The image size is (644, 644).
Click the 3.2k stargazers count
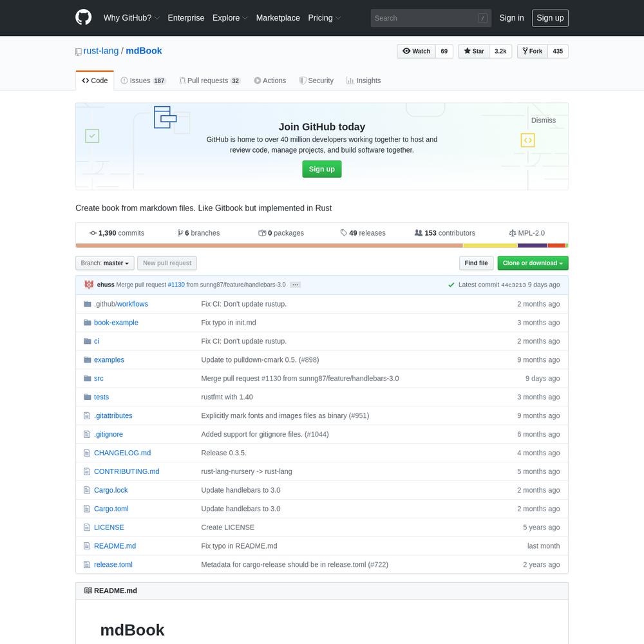pos(500,52)
